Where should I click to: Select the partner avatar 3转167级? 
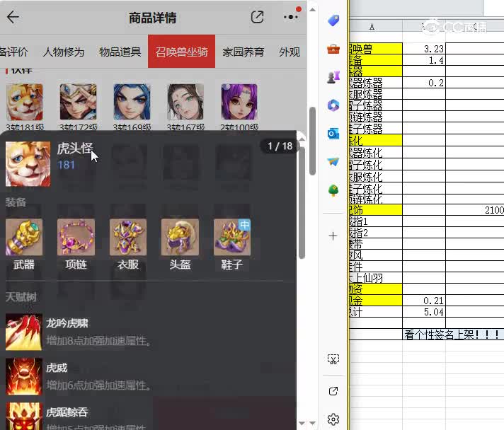click(185, 102)
